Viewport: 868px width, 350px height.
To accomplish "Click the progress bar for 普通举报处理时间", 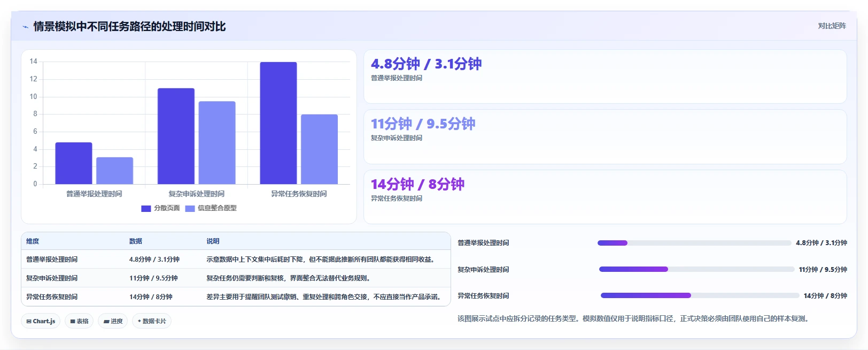I will pyautogui.click(x=694, y=243).
